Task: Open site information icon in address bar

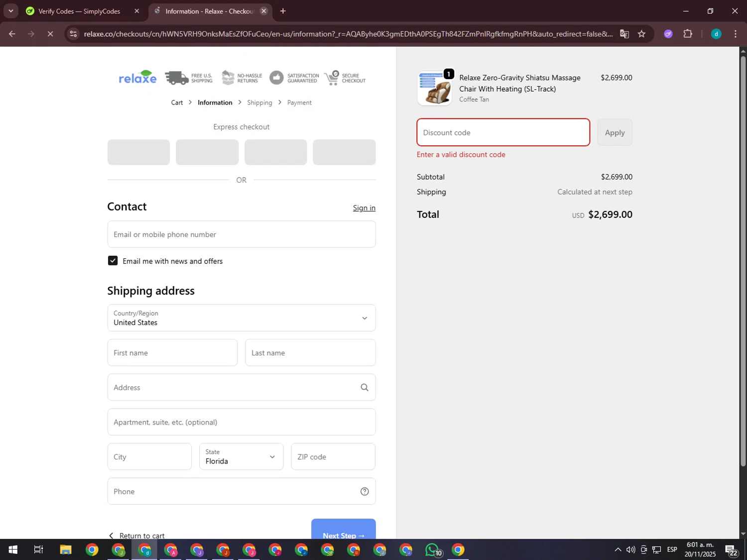Action: (73, 34)
